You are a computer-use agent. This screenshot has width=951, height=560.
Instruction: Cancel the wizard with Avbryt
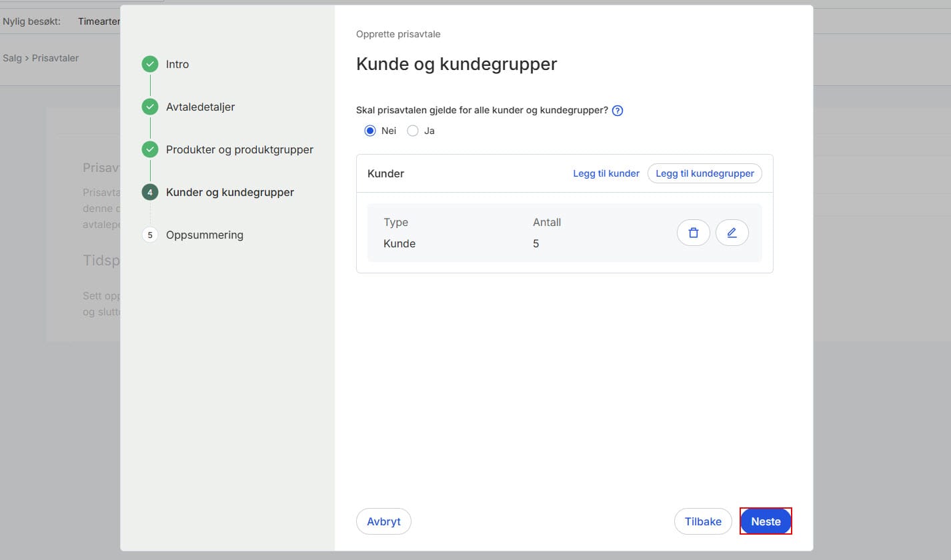tap(383, 521)
